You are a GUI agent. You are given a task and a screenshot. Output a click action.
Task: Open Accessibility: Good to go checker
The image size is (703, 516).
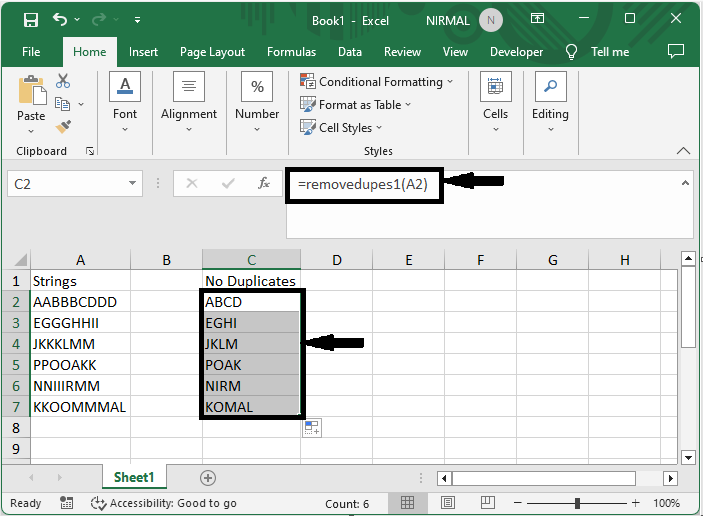pyautogui.click(x=164, y=503)
